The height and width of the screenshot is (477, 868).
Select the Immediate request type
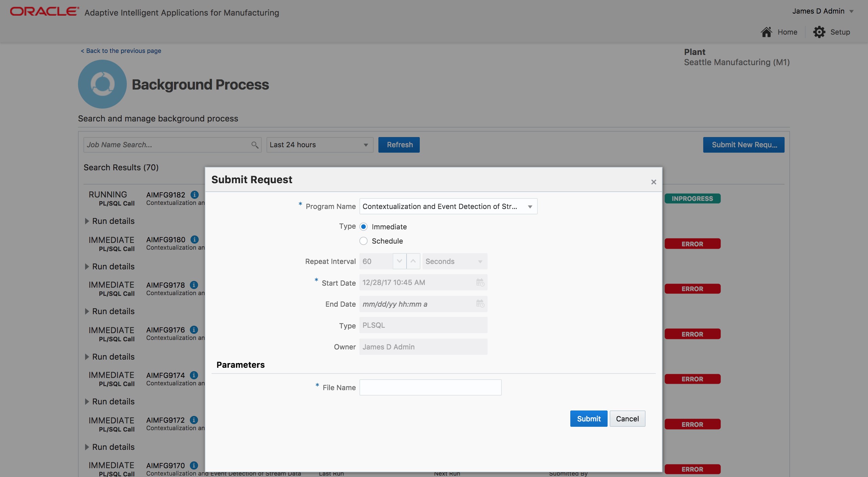pyautogui.click(x=363, y=227)
